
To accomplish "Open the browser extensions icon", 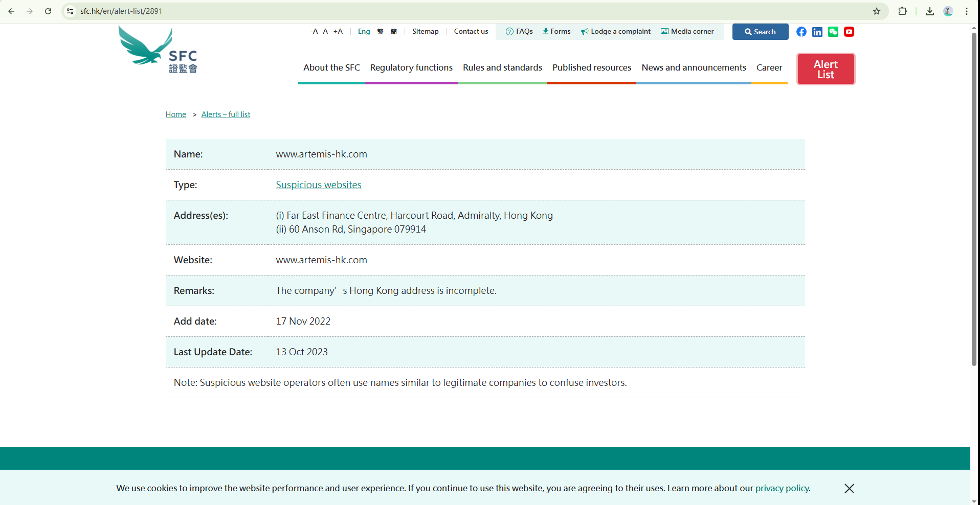I will 903,11.
